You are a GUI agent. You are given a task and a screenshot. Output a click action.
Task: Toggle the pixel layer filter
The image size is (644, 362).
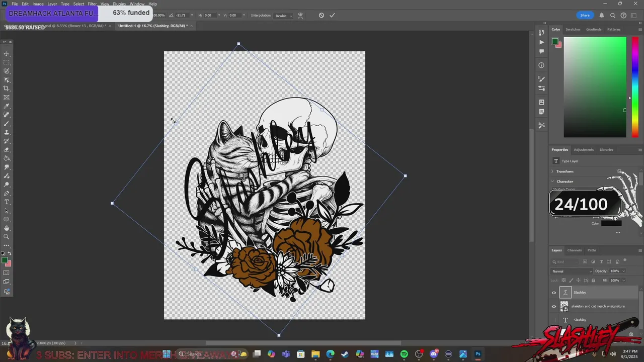click(x=585, y=261)
